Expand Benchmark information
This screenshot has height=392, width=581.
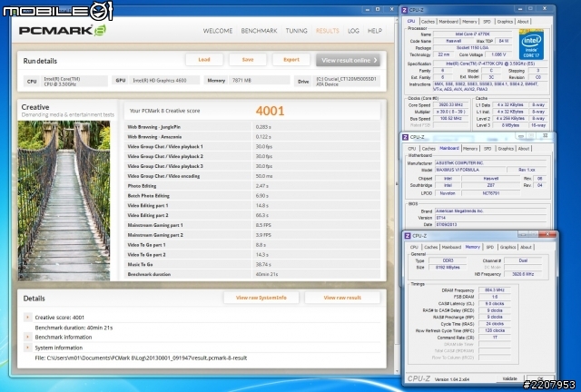pyautogui.click(x=27, y=337)
